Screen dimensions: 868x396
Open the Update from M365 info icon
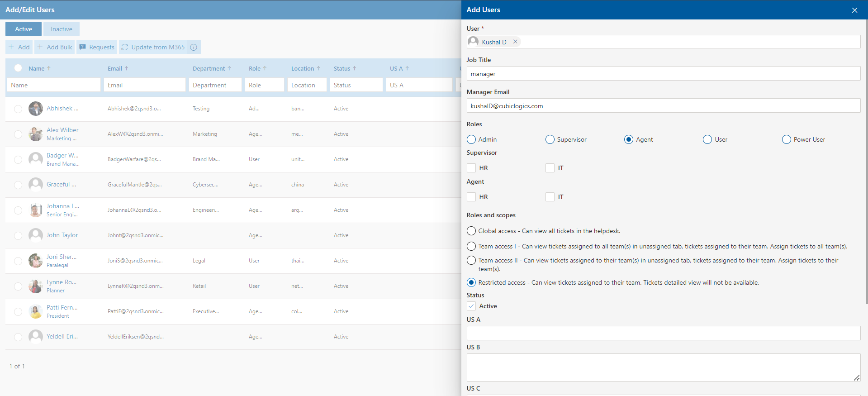[194, 47]
